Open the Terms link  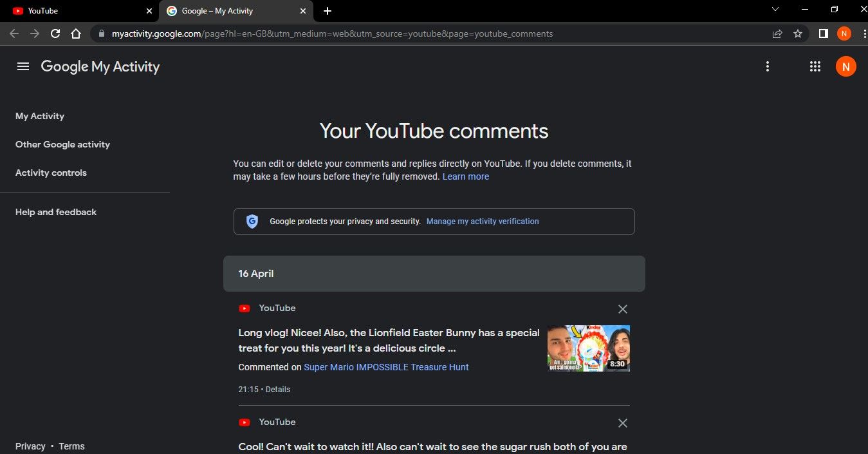pyautogui.click(x=71, y=446)
